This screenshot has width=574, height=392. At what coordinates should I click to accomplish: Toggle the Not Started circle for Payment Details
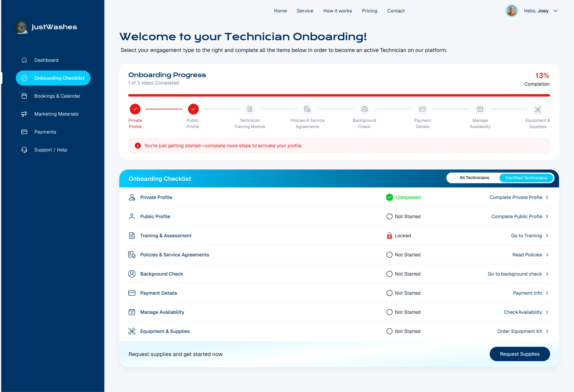pyautogui.click(x=389, y=293)
